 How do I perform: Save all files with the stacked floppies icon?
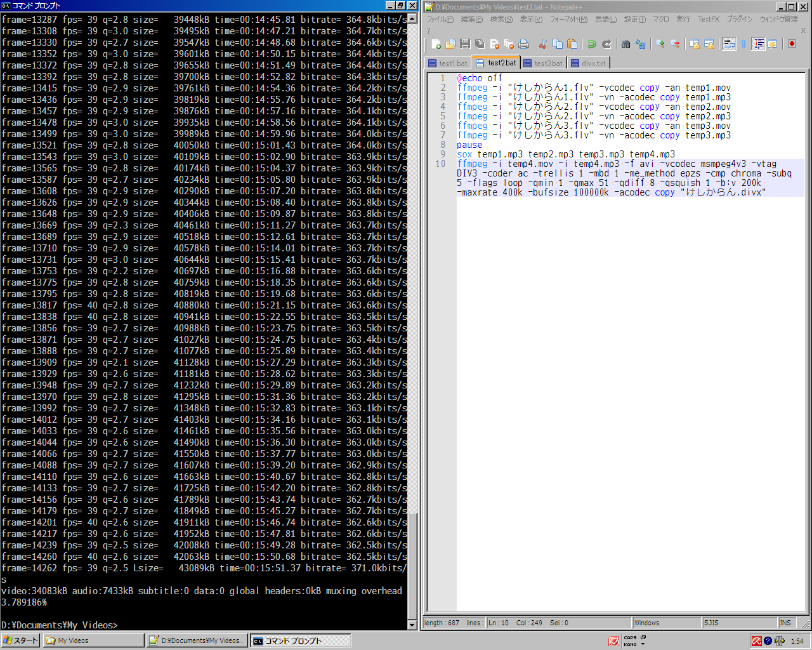click(480, 44)
